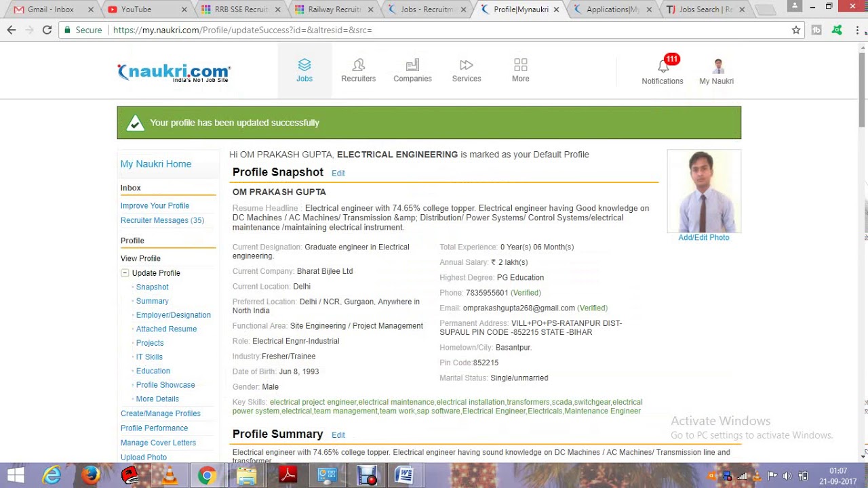The width and height of the screenshot is (868, 488).
Task: Open Upload Photo link
Action: pyautogui.click(x=144, y=457)
